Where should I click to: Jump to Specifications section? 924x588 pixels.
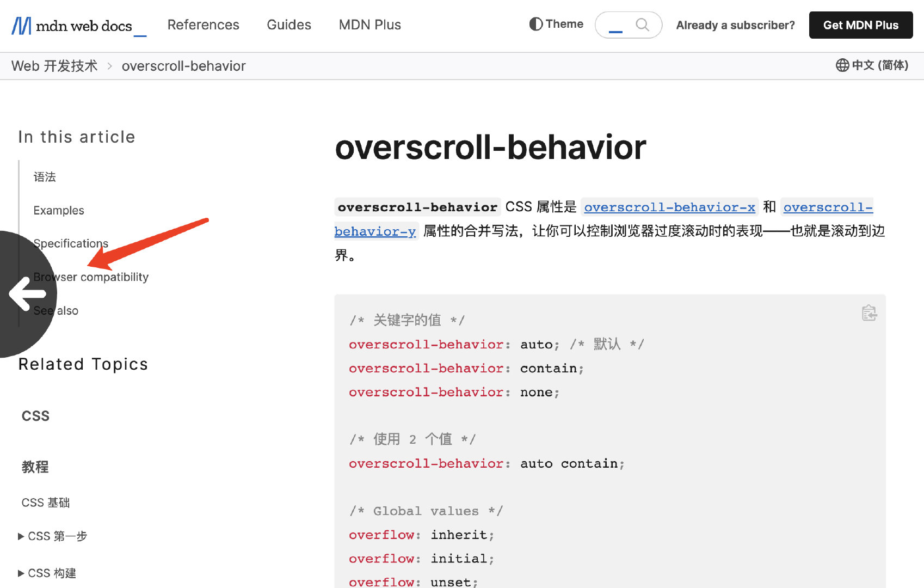[71, 244]
